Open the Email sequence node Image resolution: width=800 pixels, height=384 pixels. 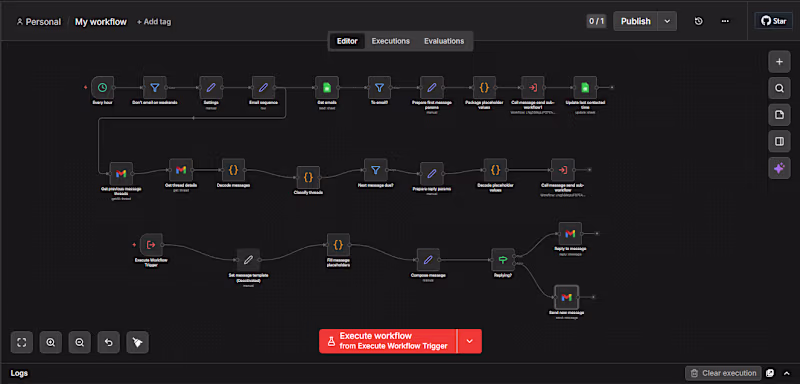263,88
